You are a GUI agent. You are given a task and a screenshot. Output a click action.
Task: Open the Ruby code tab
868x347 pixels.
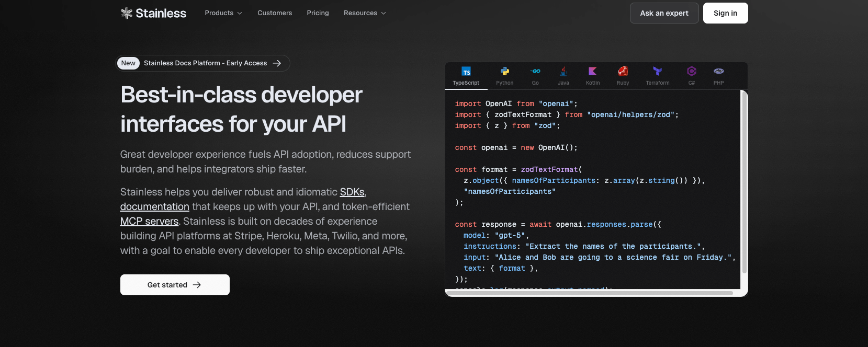coord(623,76)
